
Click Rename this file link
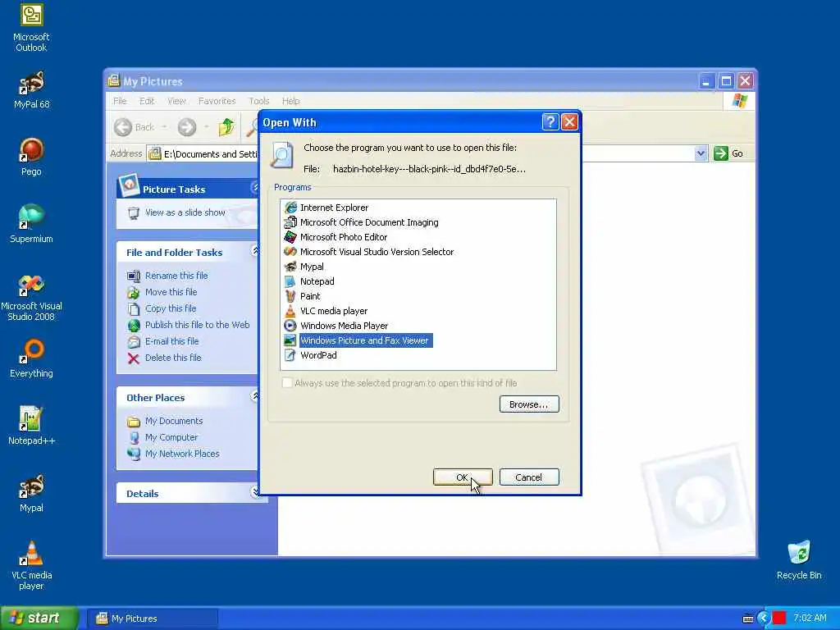click(x=176, y=276)
